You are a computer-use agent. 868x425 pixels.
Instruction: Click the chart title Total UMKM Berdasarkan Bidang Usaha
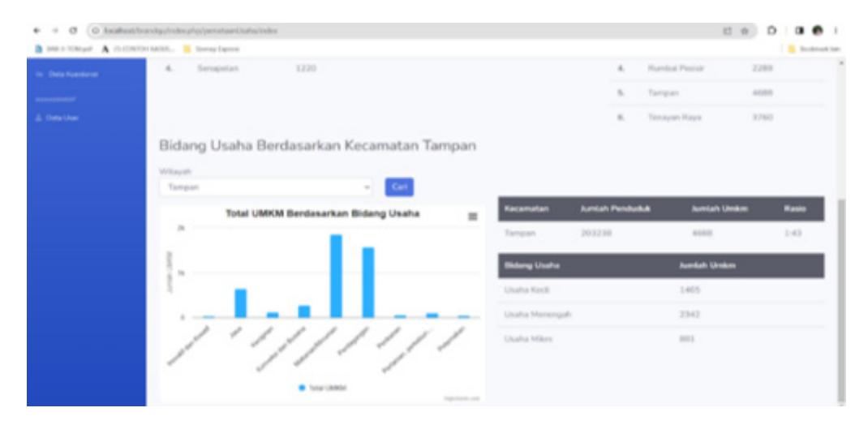pyautogui.click(x=322, y=213)
